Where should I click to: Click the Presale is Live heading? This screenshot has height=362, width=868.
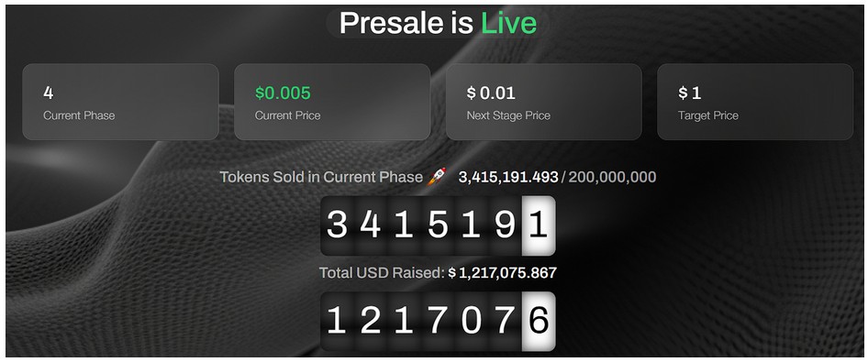click(438, 23)
